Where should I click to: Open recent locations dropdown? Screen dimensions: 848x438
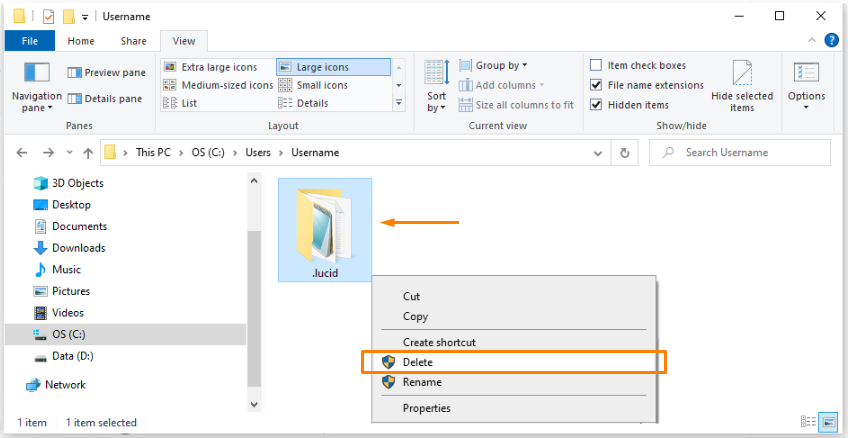point(69,152)
